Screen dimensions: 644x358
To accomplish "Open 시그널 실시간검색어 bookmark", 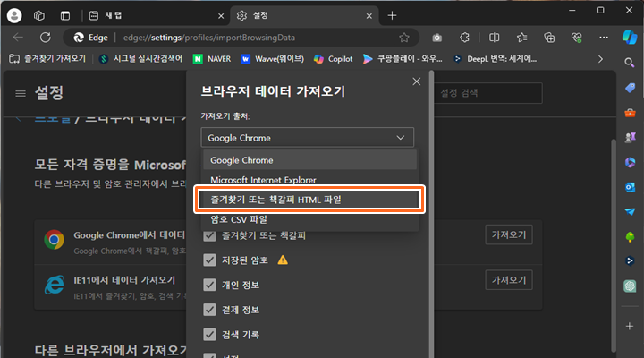I will [141, 59].
